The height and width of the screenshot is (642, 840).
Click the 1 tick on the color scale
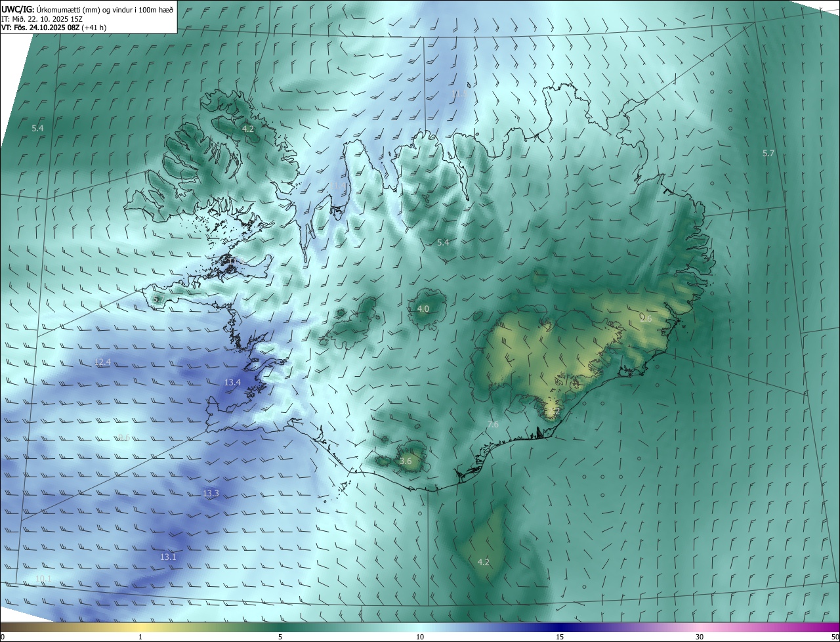tap(140, 637)
